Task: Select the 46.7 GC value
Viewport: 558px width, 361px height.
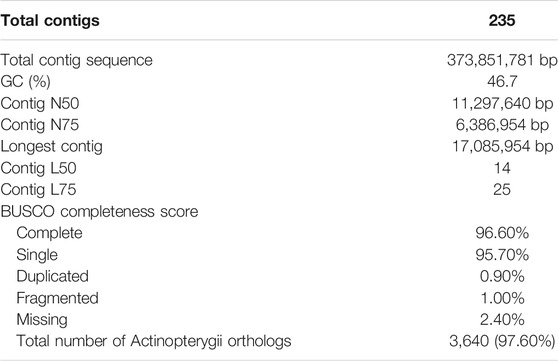Action: [502, 82]
